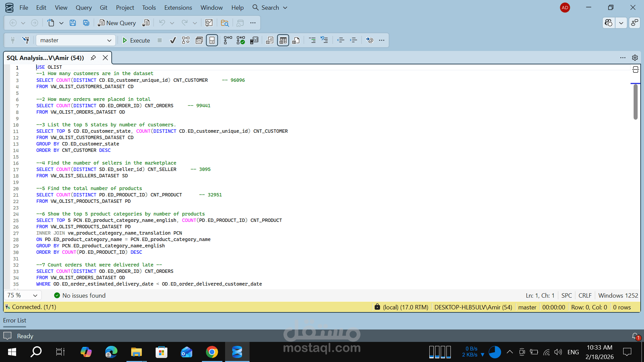Click the Decrease Indent icon

[341, 40]
